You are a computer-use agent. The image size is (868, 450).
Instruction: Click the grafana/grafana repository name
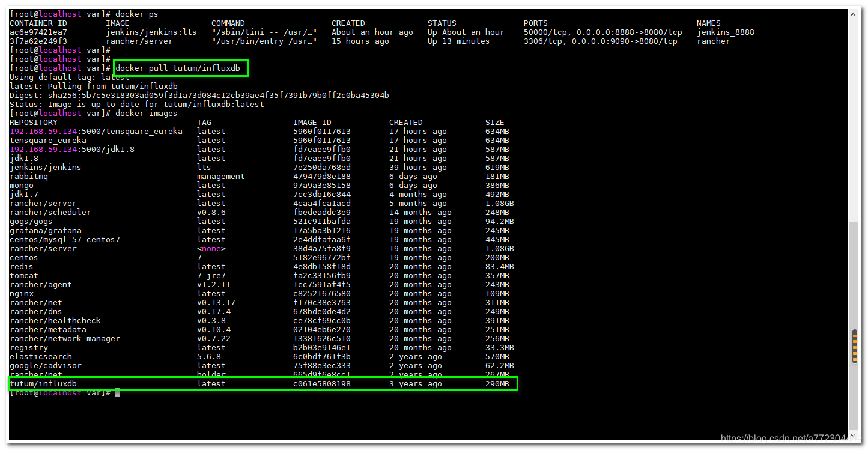[x=46, y=231]
